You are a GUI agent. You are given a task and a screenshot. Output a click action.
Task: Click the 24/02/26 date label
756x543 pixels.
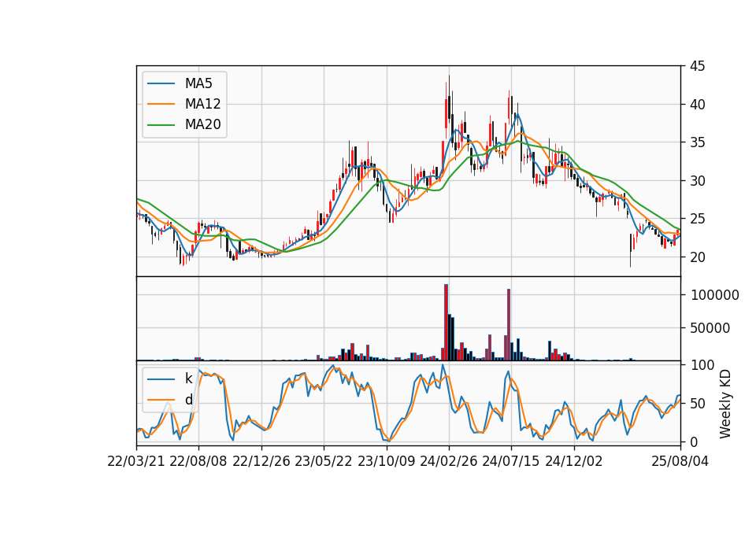[448, 461]
